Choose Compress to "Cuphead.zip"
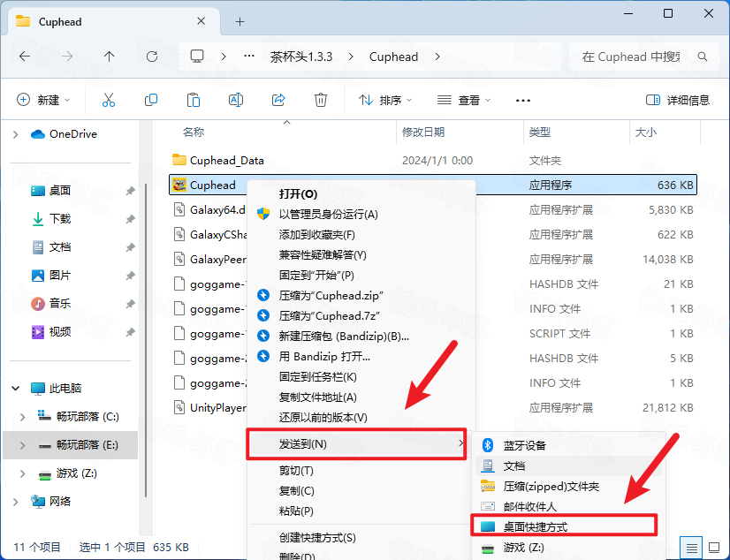Viewport: 730px width, 560px height. [x=361, y=295]
